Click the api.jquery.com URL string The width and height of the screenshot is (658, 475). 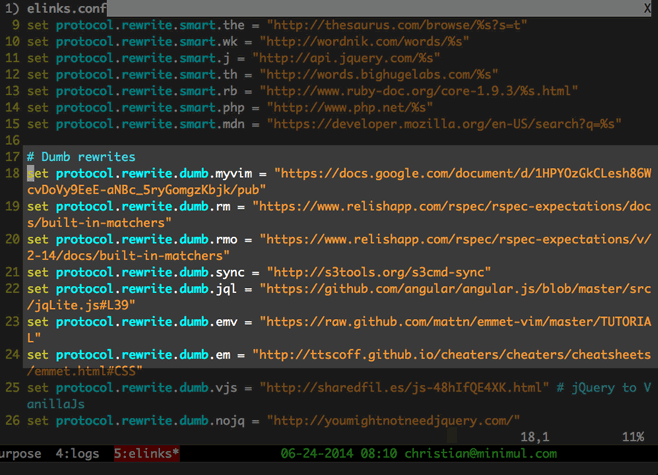[x=346, y=58]
